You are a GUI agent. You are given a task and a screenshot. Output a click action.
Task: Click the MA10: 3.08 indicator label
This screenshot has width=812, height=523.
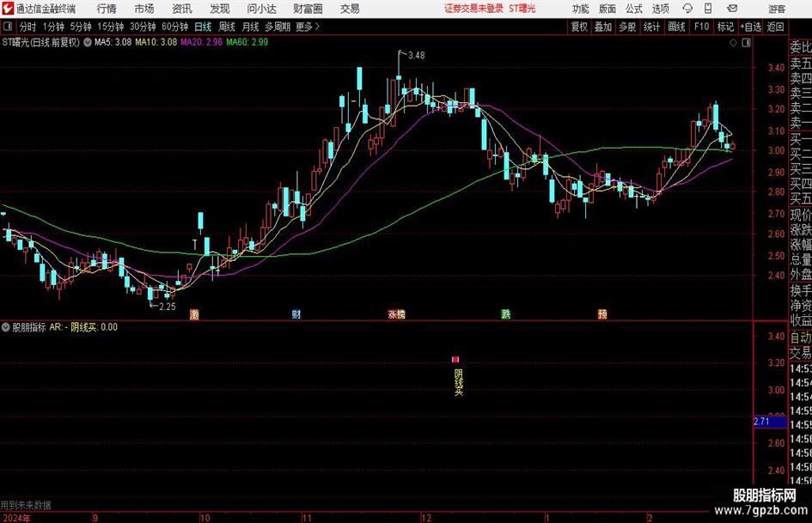point(156,42)
